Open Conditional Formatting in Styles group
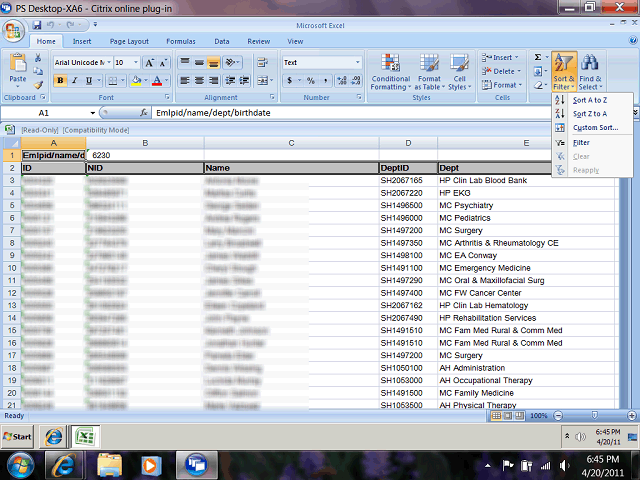Screen dimensions: 640x480 point(390,70)
